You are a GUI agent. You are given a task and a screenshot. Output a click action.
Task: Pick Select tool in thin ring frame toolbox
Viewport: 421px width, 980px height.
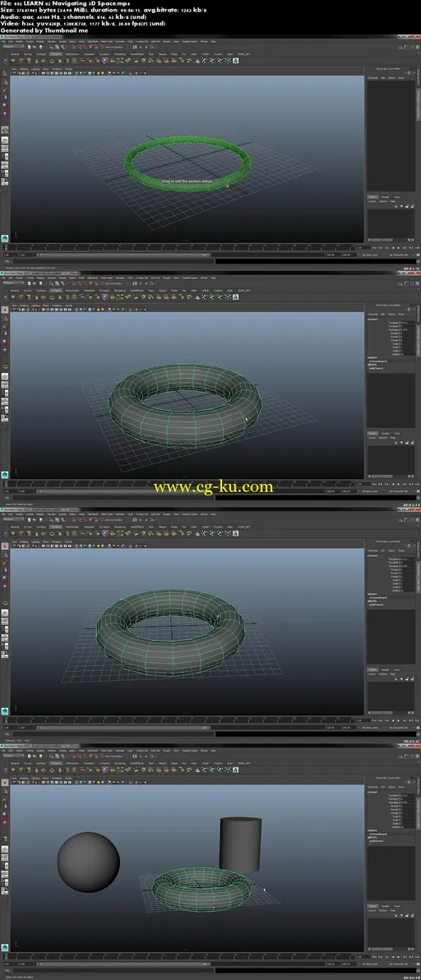(4, 73)
